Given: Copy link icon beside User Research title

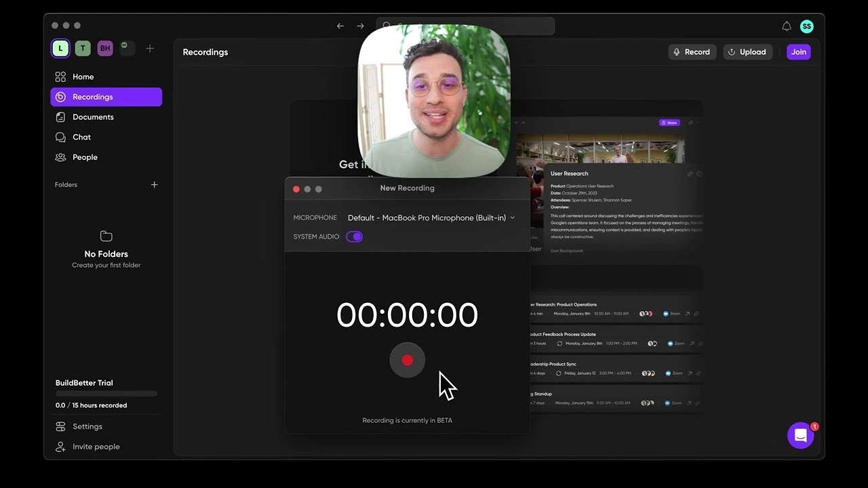Looking at the screenshot, I should 690,174.
